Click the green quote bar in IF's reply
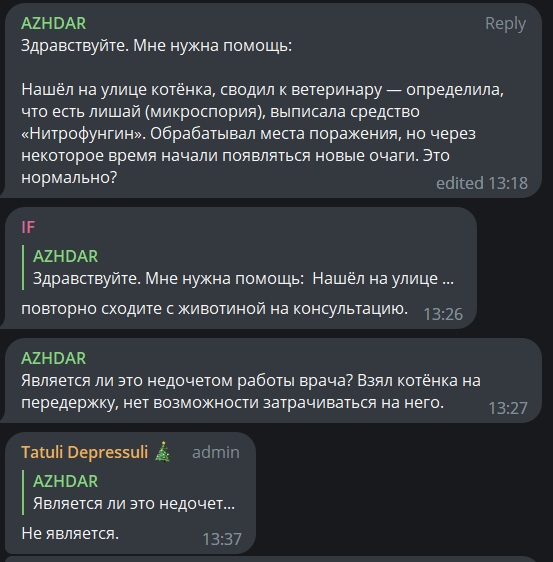The height and width of the screenshot is (562, 553). pos(23,267)
